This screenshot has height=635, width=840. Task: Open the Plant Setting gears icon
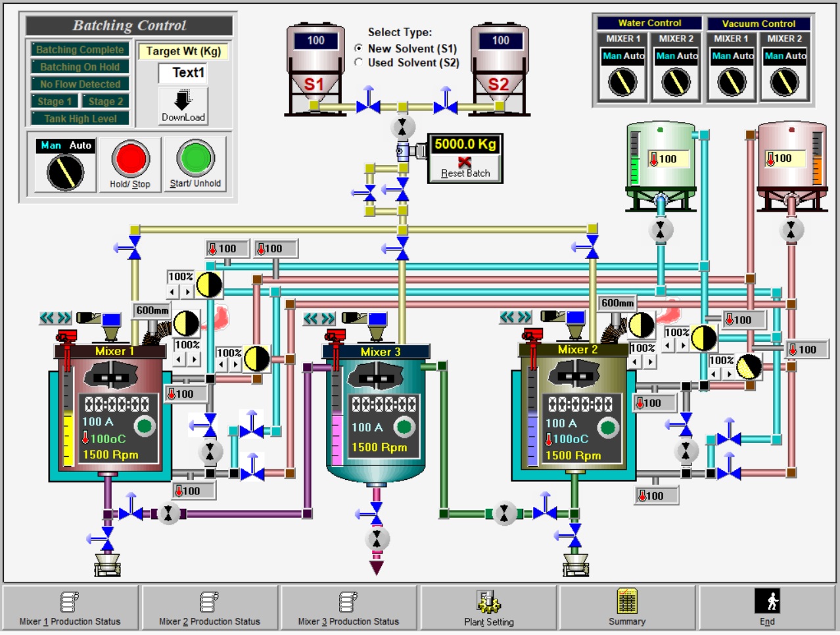[488, 601]
